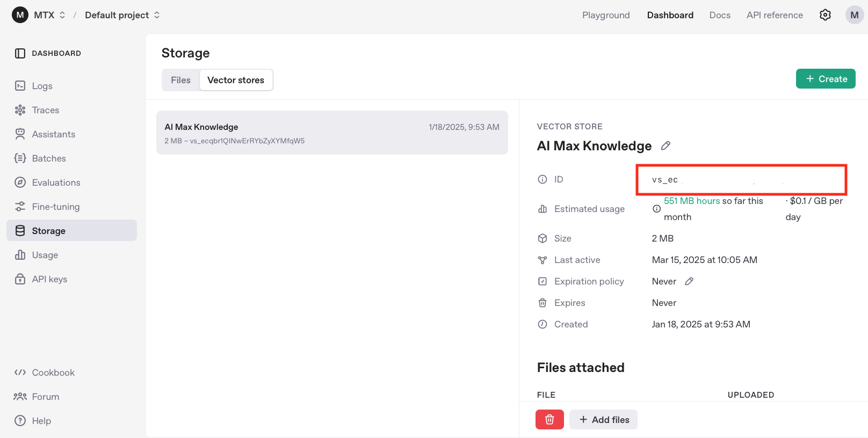Click the vector store ID field
The image size is (868, 438).
(x=741, y=180)
